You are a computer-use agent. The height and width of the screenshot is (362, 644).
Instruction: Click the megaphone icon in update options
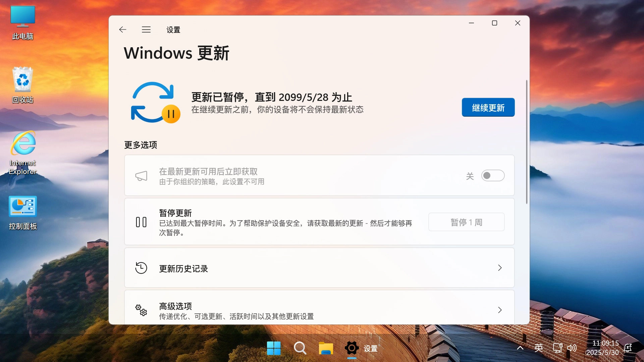tap(142, 175)
